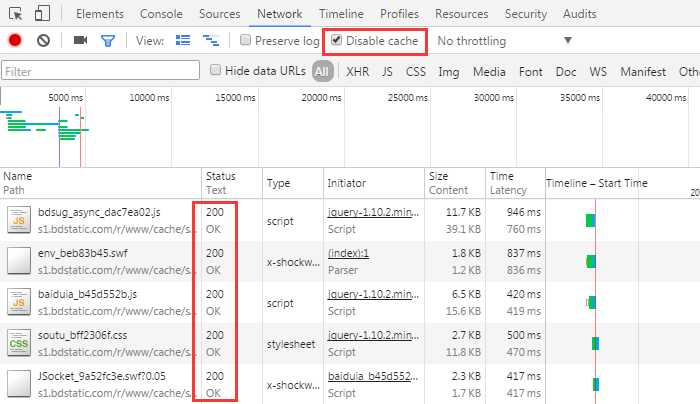This screenshot has width=700, height=404.
Task: Filter requests by Media type
Action: pyautogui.click(x=489, y=71)
